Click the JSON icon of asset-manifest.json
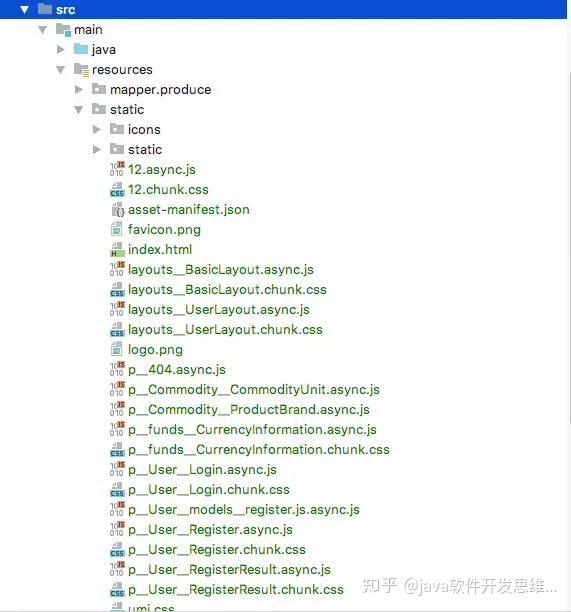The width and height of the screenshot is (571, 612). 118,210
